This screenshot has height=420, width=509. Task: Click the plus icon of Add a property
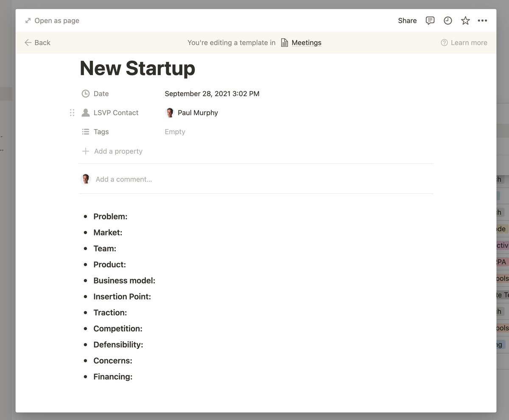click(86, 151)
